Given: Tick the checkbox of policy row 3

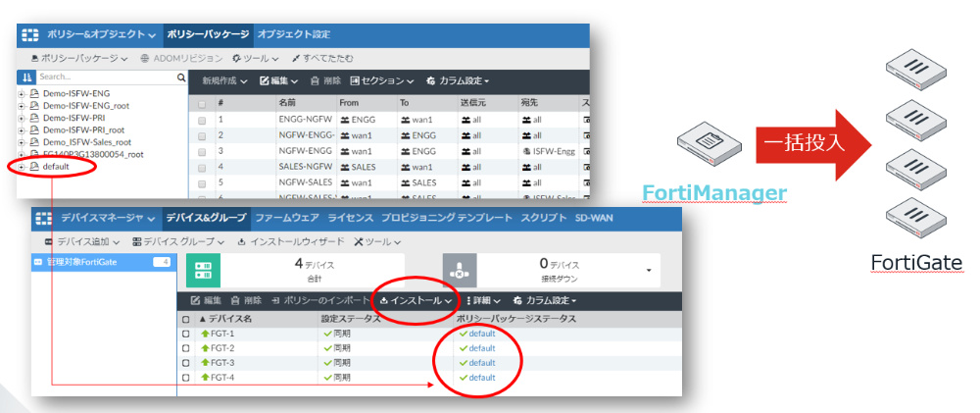Looking at the screenshot, I should click(201, 151).
